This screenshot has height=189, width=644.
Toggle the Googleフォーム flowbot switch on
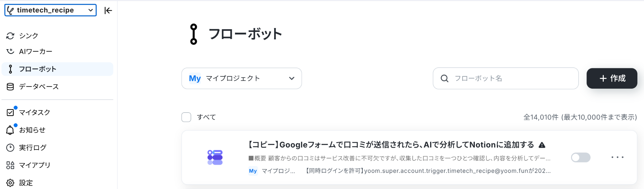coord(580,157)
